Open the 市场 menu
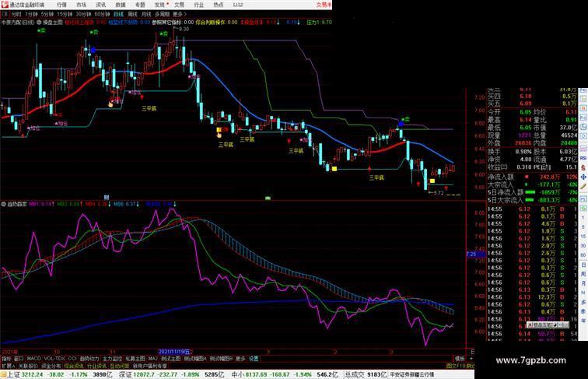 click(81, 5)
